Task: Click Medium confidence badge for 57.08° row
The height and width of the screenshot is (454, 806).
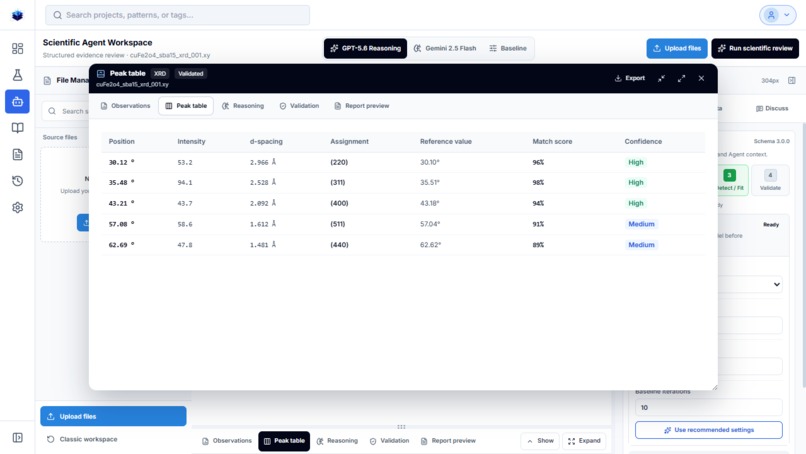Action: pyautogui.click(x=642, y=224)
